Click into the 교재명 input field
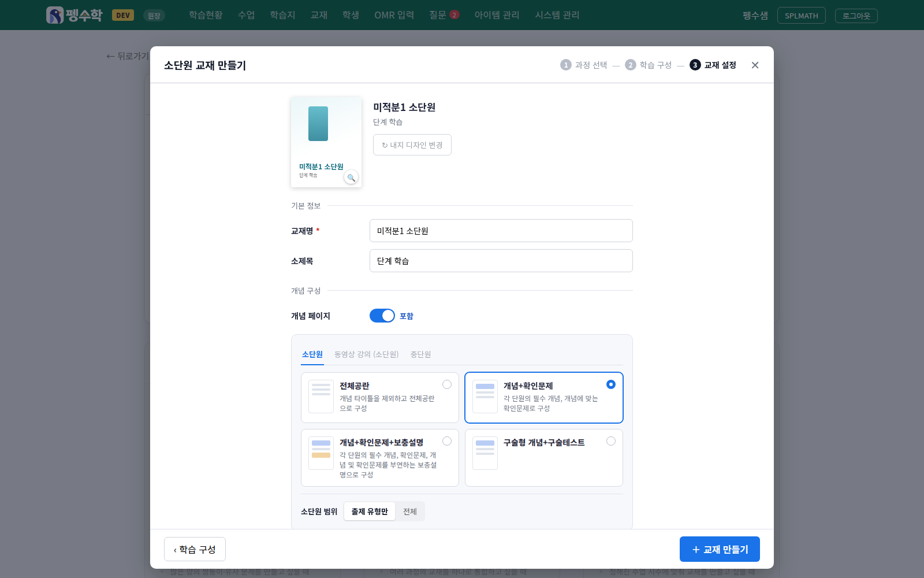 (x=501, y=231)
